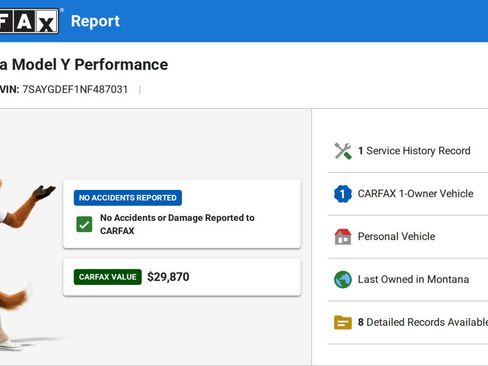The height and width of the screenshot is (366, 488).
Task: Click the green checkmark accident icon
Action: click(84, 224)
